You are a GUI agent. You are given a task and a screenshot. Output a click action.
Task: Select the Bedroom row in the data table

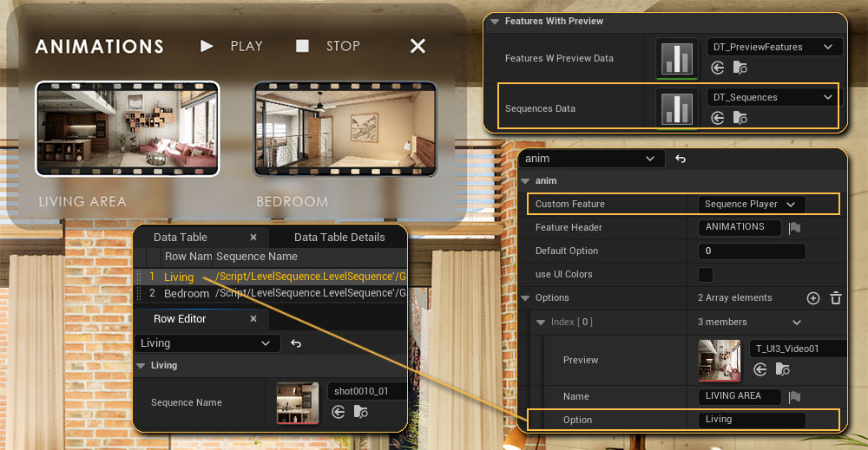coord(187,294)
